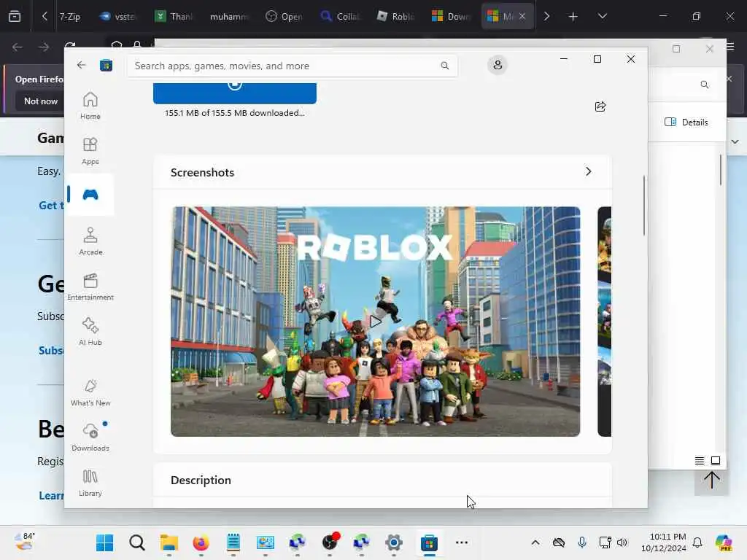Screen dimensions: 747x560
Task: Open the browser hamburger menu
Action: 731,47
